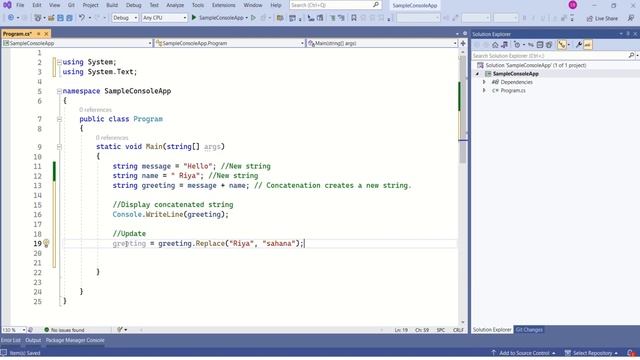The height and width of the screenshot is (360, 640).
Task: Open the purple user account avatar
Action: 573,5
